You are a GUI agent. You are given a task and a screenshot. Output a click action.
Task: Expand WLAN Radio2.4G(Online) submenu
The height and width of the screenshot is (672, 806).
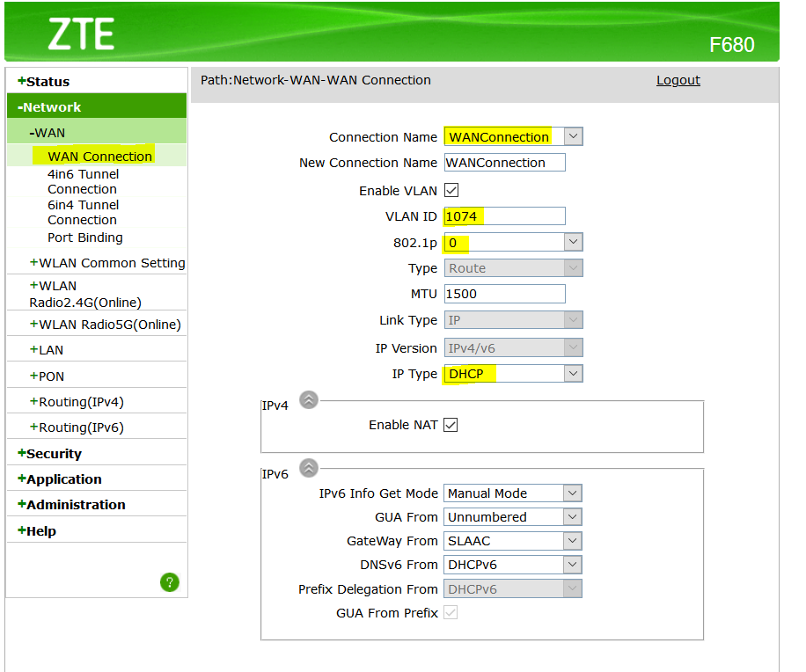[x=85, y=294]
